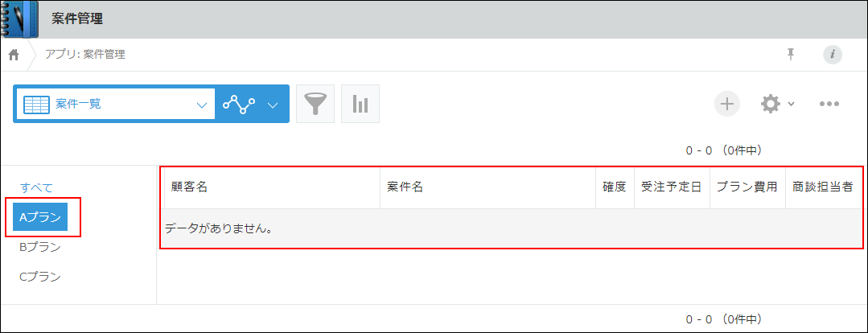The height and width of the screenshot is (333, 868).
Task: Click the 受注予定日 column header
Action: pyautogui.click(x=672, y=187)
